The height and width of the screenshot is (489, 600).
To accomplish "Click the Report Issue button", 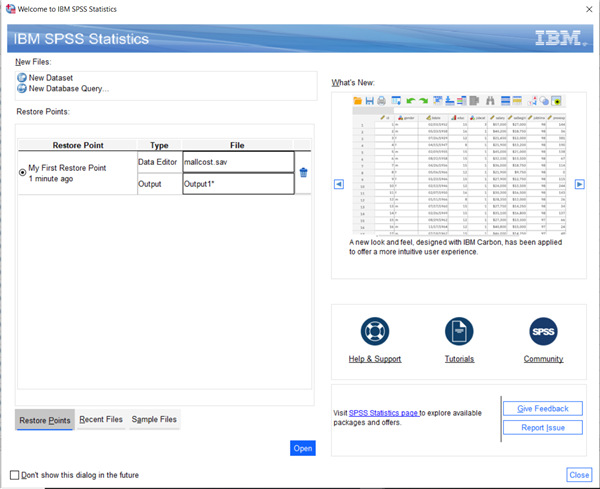I will (x=542, y=427).
